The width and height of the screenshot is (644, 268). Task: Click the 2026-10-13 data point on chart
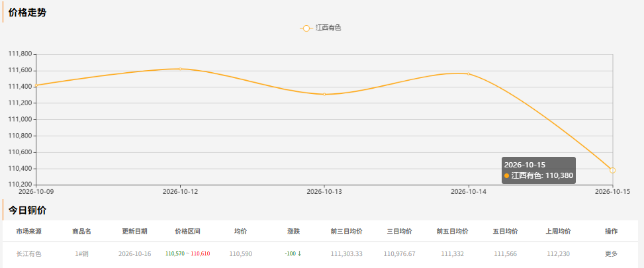click(x=324, y=95)
